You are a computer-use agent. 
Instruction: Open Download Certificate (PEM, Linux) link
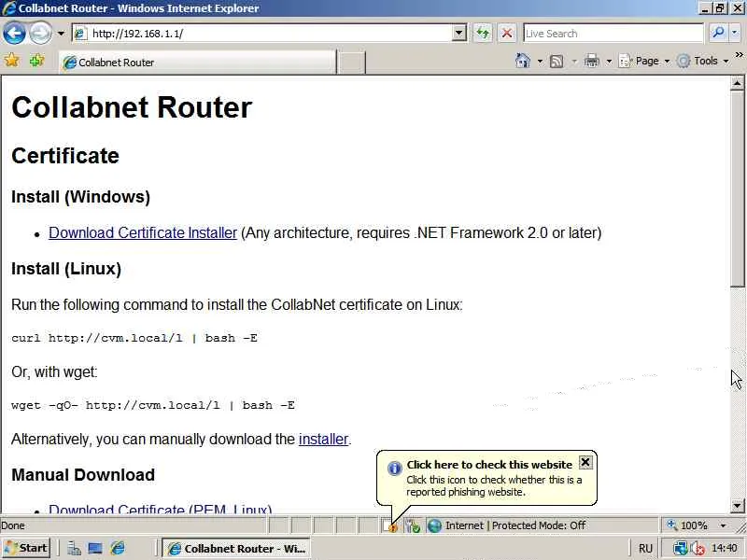160,510
